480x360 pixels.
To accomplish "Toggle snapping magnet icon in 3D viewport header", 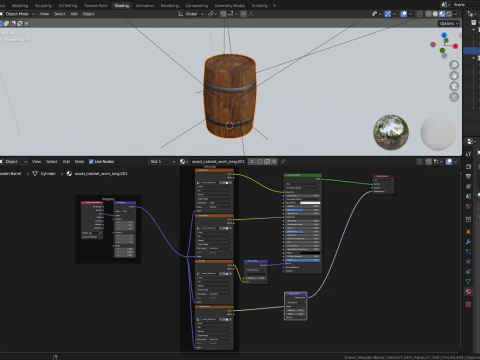I will tap(223, 14).
